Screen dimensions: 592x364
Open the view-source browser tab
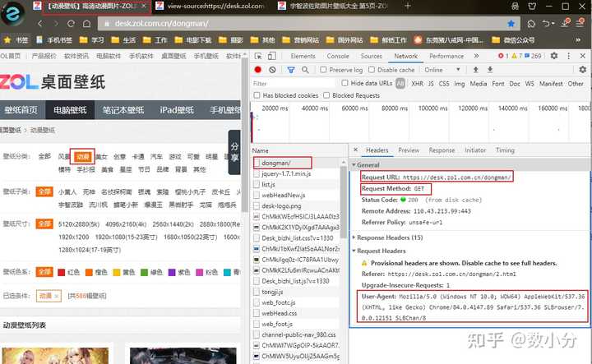[210, 6]
